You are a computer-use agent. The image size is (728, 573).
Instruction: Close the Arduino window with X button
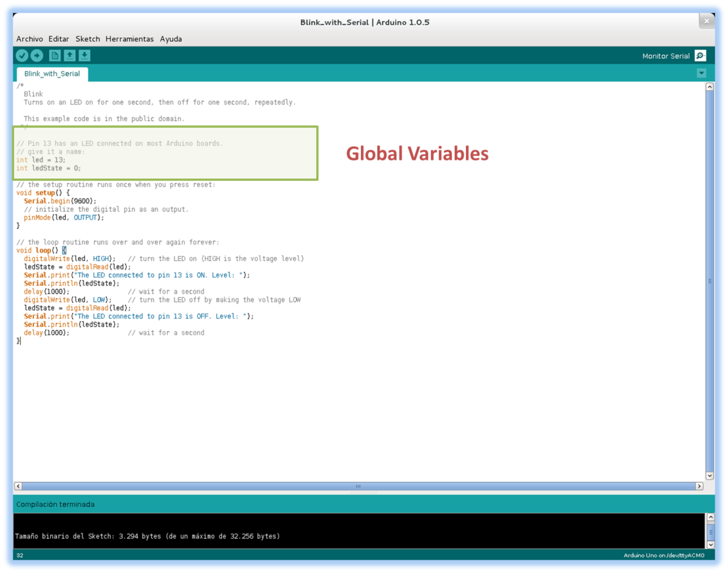[x=706, y=21]
